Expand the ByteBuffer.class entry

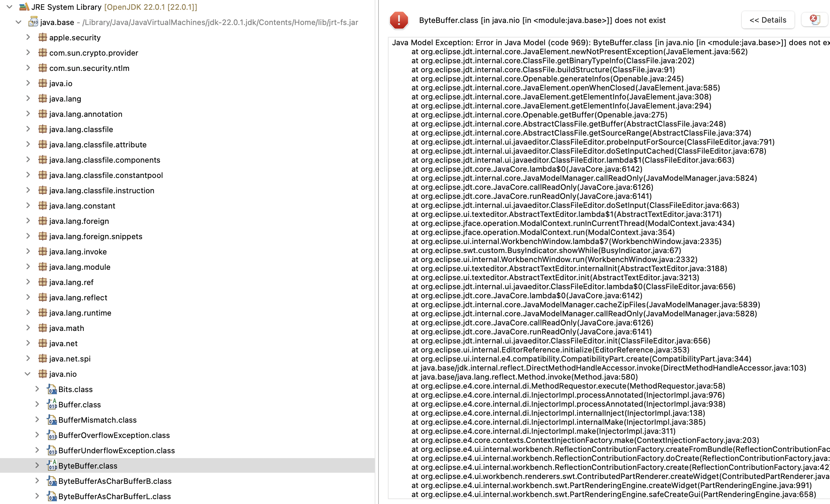coord(37,465)
